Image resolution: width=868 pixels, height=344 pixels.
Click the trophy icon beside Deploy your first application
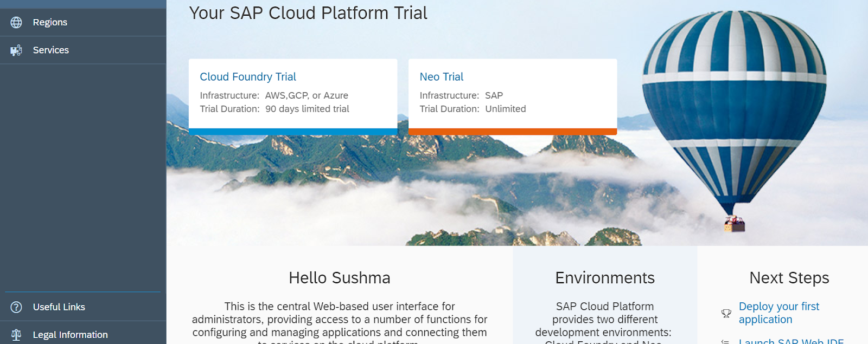coord(726,313)
